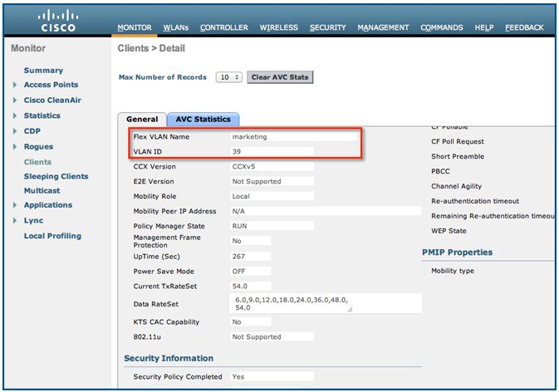Expand the Statistics arrow
The height and width of the screenshot is (392, 559).
point(15,115)
